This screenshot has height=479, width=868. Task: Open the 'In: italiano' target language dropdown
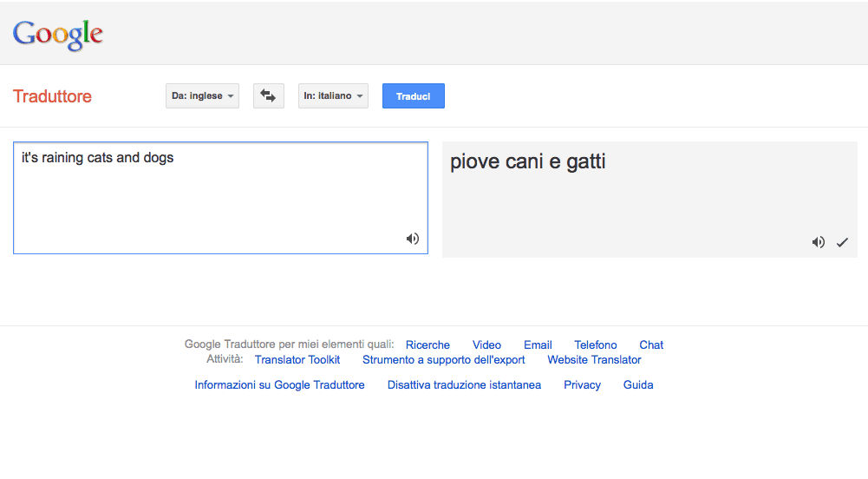click(333, 95)
